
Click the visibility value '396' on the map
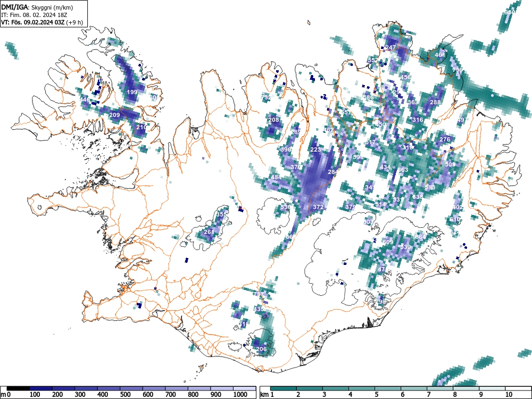[x=286, y=149]
